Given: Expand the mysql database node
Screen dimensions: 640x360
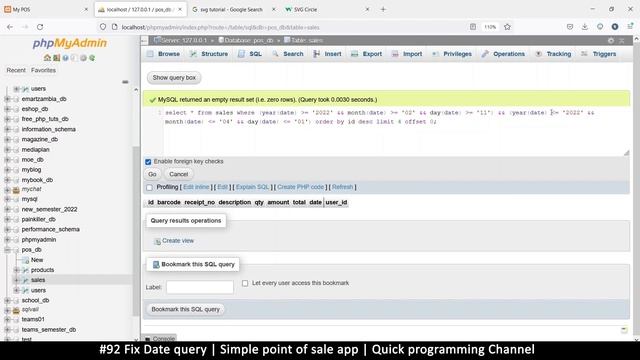Looking at the screenshot, I should pos(7,199).
